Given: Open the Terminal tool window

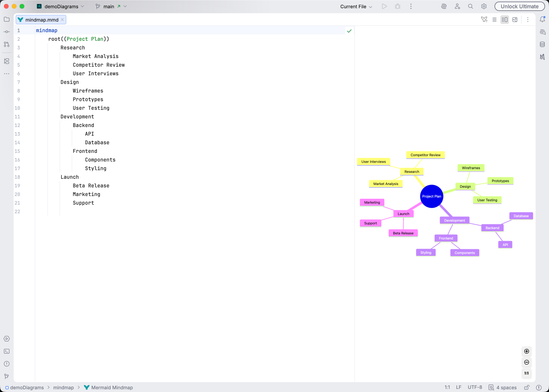Looking at the screenshot, I should [6, 351].
